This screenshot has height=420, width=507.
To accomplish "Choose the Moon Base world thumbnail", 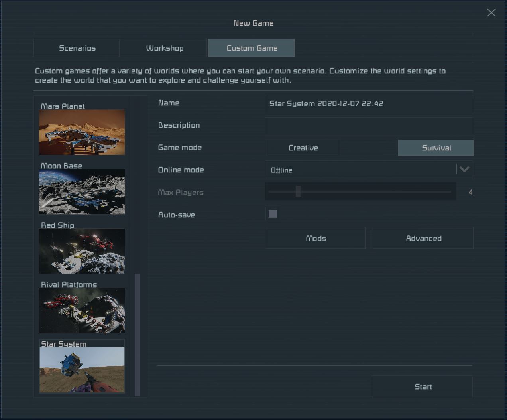I will click(82, 191).
